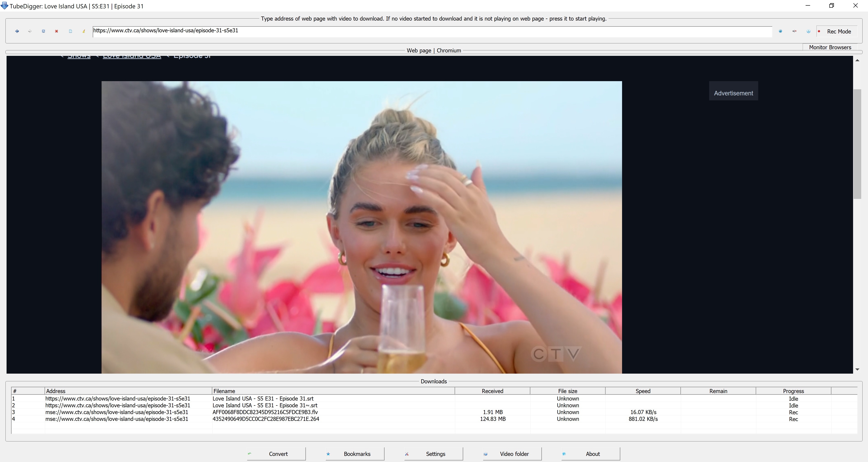Click the File size column header
Image resolution: width=868 pixels, height=462 pixels.
click(568, 391)
